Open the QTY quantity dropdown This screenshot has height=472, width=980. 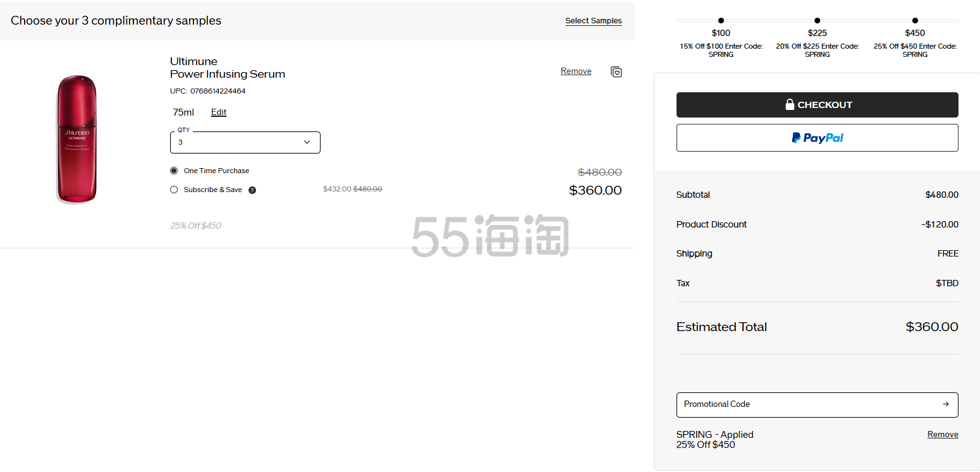click(x=245, y=142)
